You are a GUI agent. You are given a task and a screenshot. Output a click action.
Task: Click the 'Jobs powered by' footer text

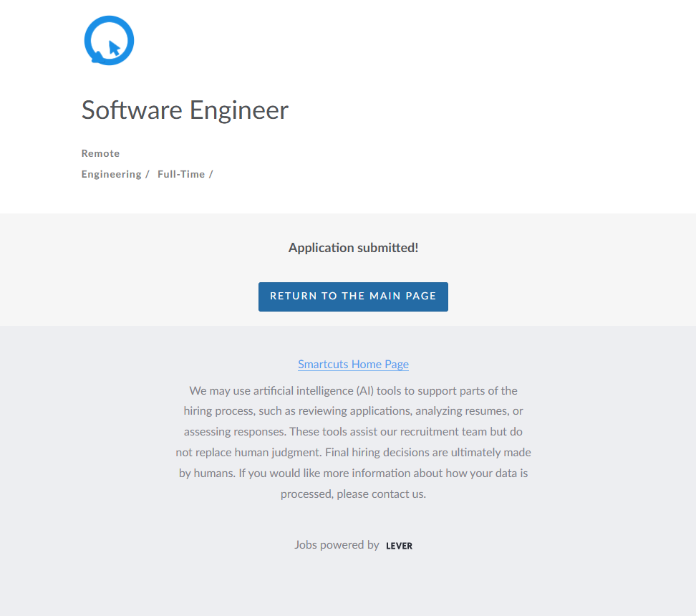337,544
